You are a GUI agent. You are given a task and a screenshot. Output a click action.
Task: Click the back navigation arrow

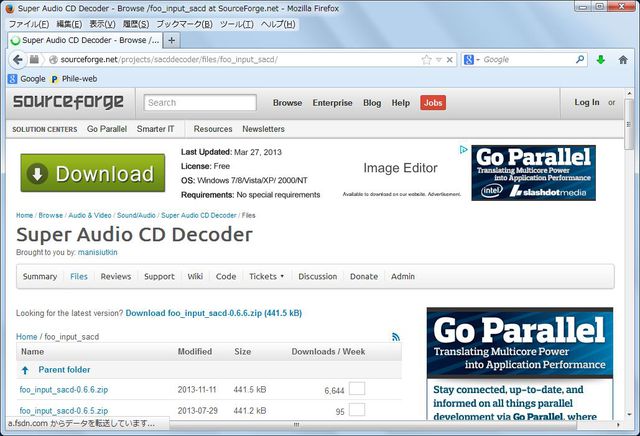[x=20, y=60]
